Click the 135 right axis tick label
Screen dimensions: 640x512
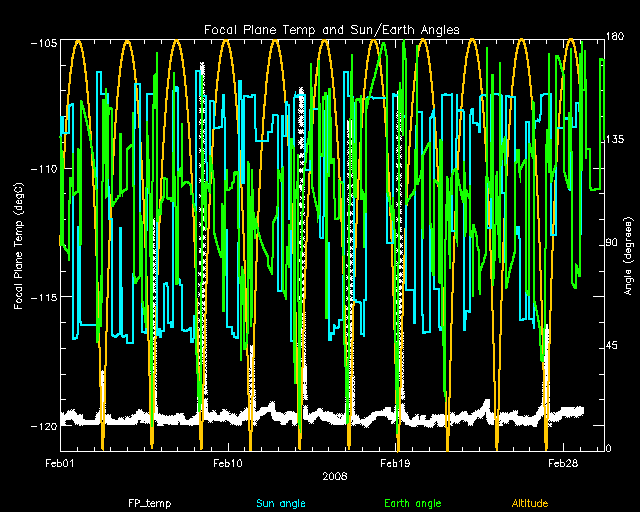pos(617,141)
